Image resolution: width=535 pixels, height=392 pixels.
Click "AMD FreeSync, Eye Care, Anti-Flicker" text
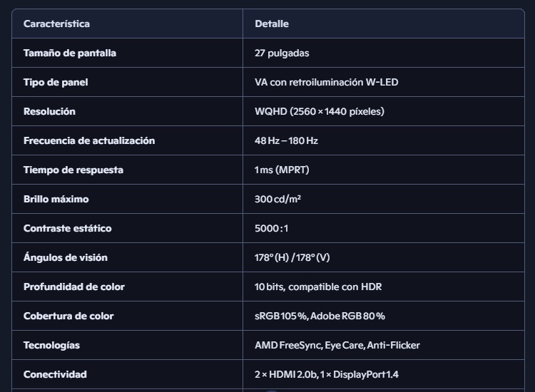(337, 345)
